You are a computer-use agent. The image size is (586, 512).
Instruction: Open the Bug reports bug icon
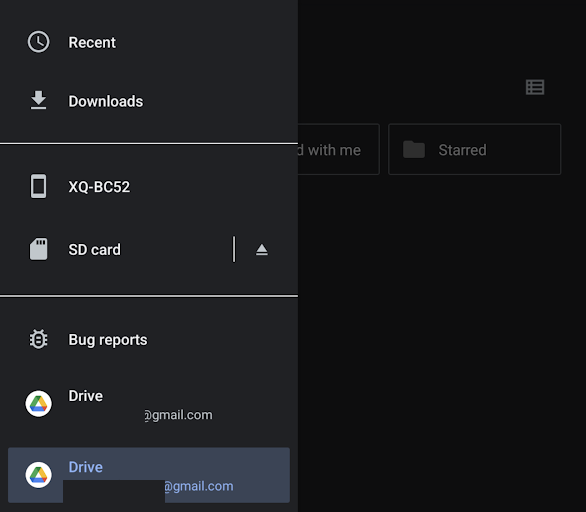38,339
